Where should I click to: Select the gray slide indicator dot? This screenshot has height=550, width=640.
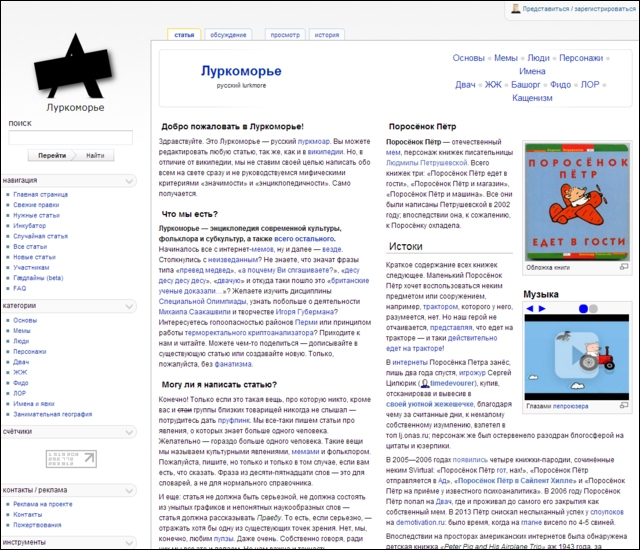(593, 309)
